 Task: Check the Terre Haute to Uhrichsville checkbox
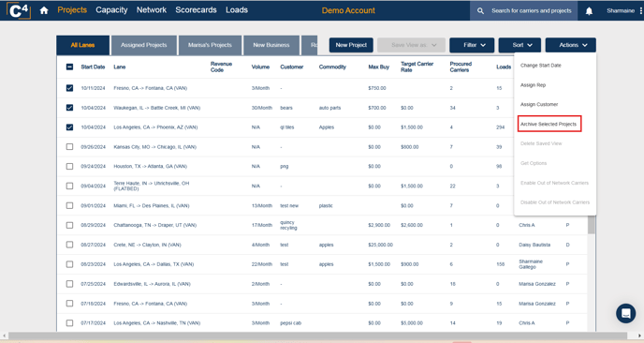70,186
